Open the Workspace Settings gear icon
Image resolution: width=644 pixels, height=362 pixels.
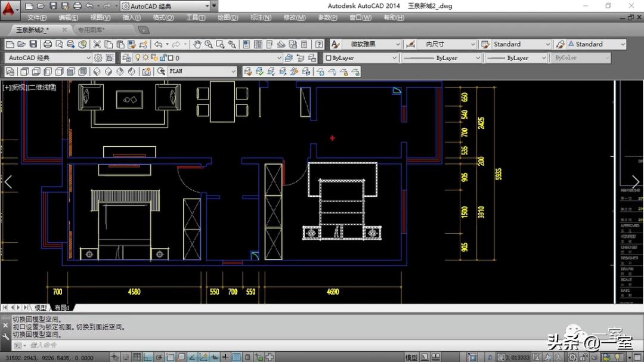click(98, 58)
